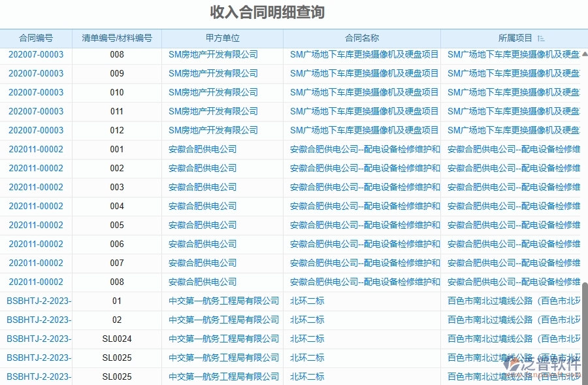Image resolution: width=588 pixels, height=385 pixels.
Task: Click the 所属项目 column header
Action: 515,38
